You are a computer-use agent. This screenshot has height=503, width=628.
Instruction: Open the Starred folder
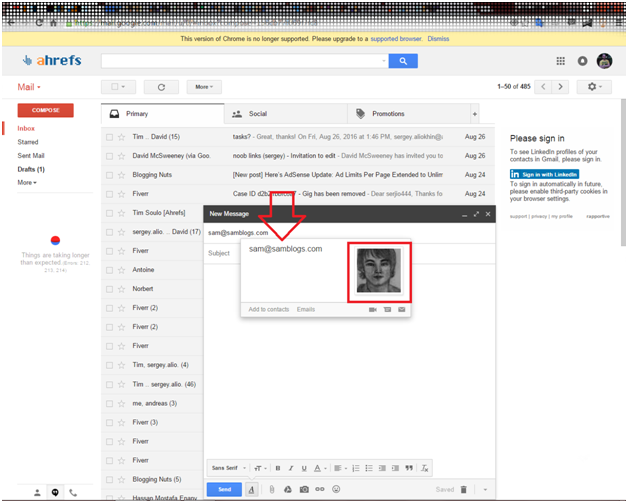tap(28, 142)
